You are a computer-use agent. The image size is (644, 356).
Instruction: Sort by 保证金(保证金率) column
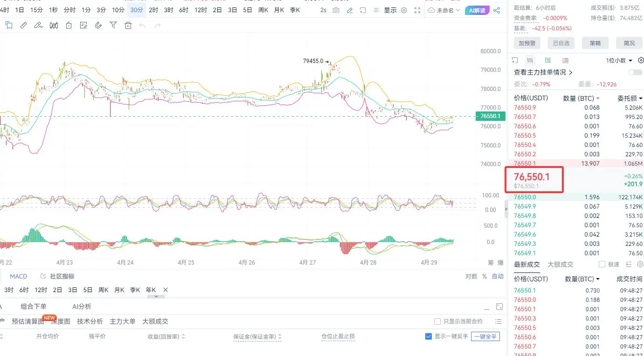coord(257,336)
